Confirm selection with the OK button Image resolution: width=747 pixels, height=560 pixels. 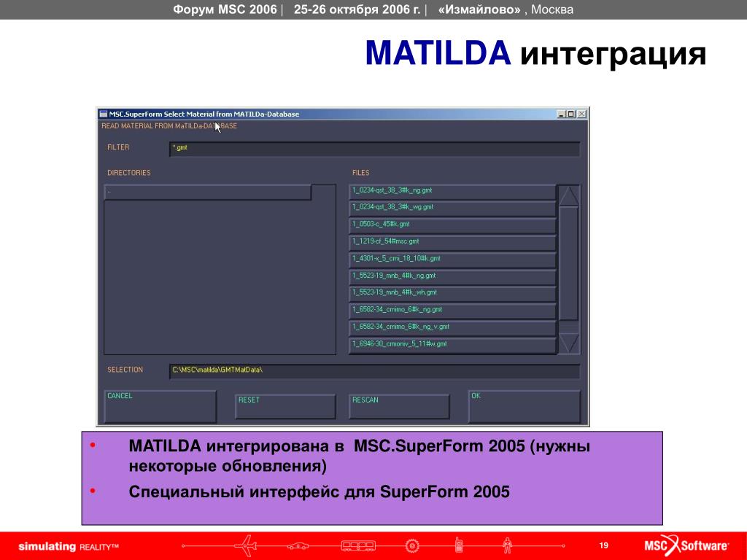point(525,407)
